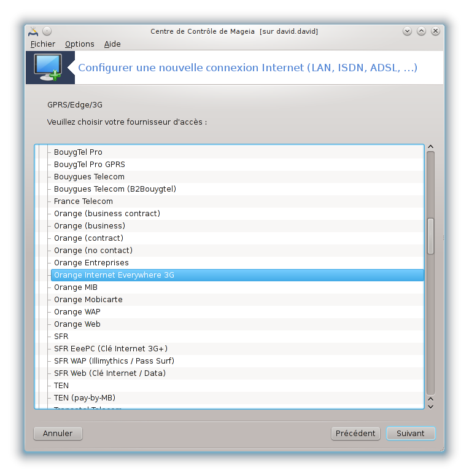Click the up arrow at scrollbar bottom
This screenshot has width=469, height=476.
430,399
